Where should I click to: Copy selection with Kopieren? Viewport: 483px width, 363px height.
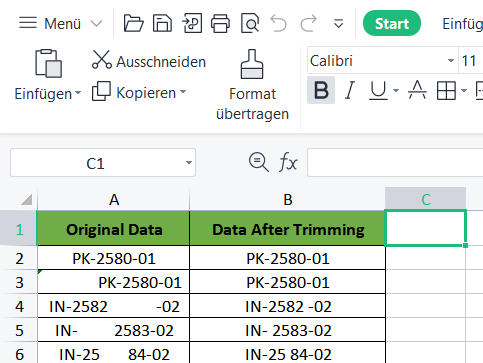point(134,92)
